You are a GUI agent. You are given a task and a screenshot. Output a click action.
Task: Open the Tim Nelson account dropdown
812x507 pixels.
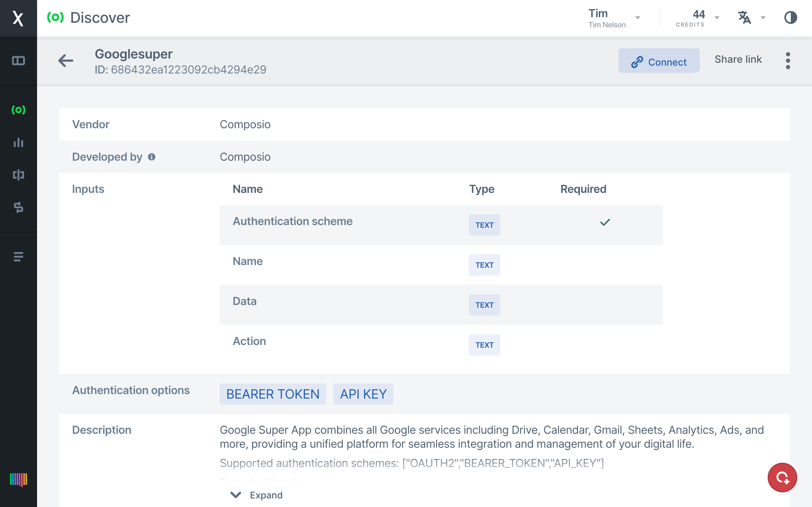pos(614,18)
